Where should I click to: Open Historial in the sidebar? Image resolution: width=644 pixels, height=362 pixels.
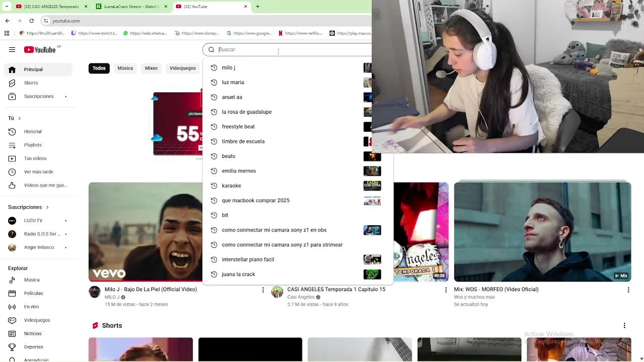[x=38, y=132]
